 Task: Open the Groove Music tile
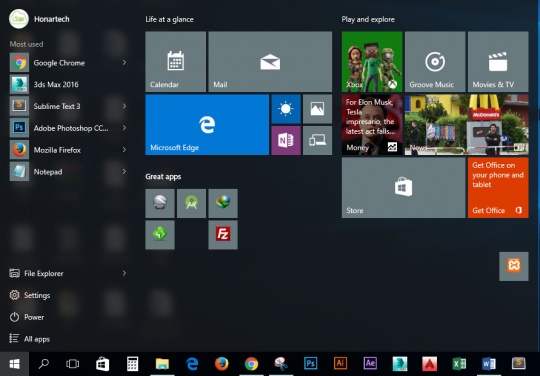(x=435, y=62)
